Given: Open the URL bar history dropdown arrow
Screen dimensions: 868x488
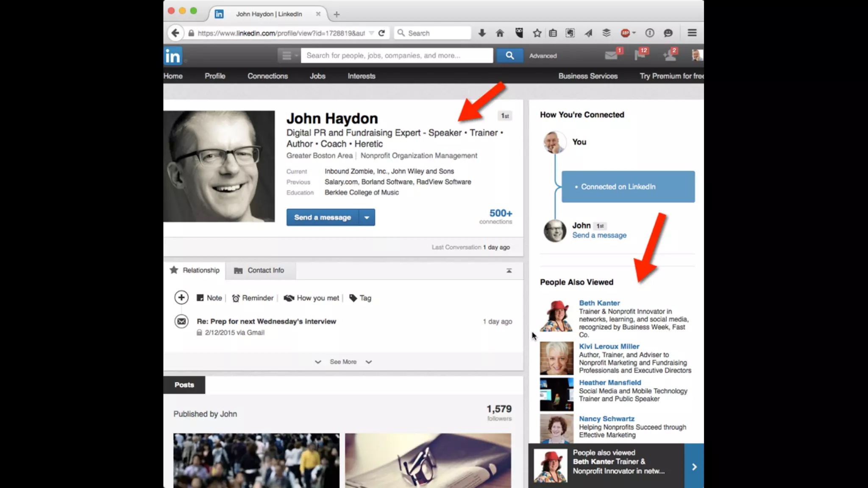Looking at the screenshot, I should 371,33.
